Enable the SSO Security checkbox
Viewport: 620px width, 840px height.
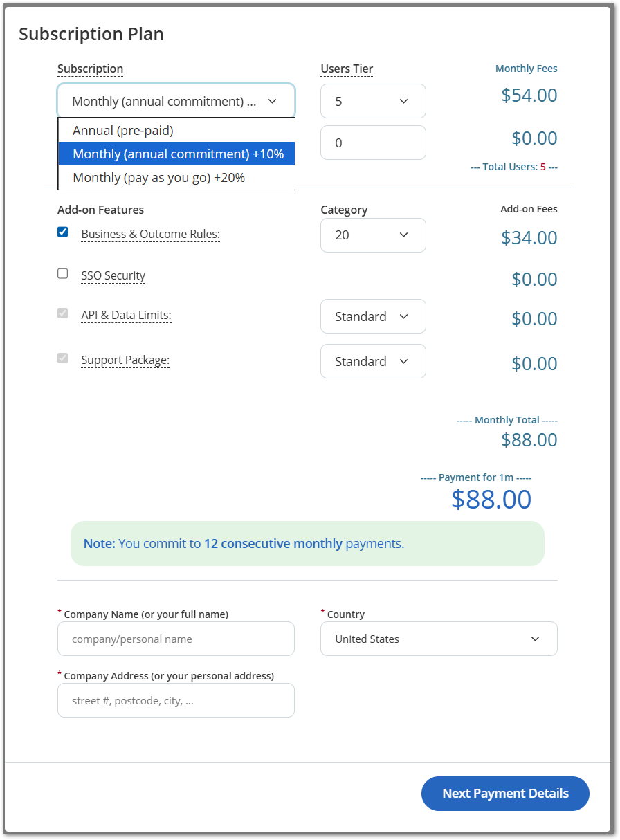[63, 273]
